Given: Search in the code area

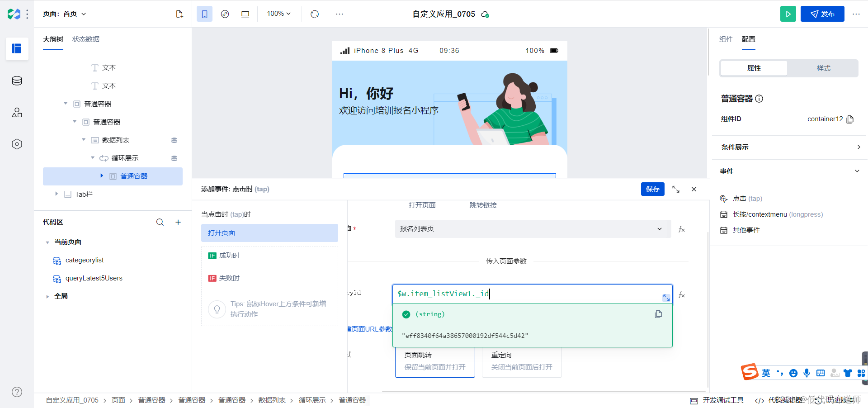Looking at the screenshot, I should [x=160, y=222].
